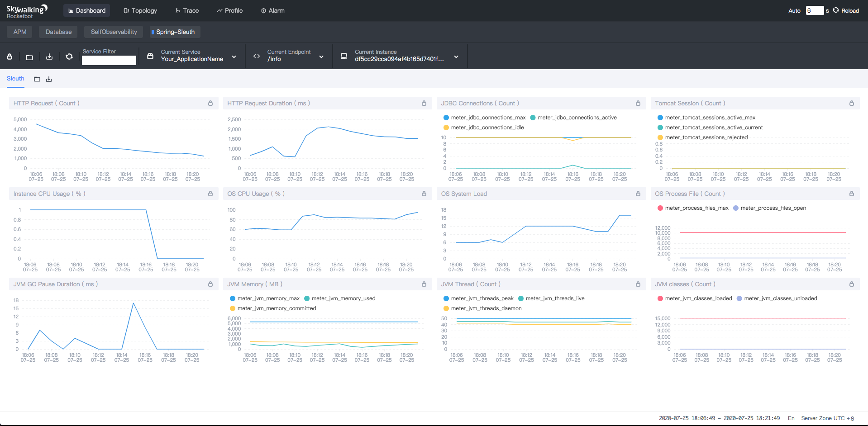Click the lock icon in the dashboard toolbar
Screen dimensions: 868x426
point(10,57)
